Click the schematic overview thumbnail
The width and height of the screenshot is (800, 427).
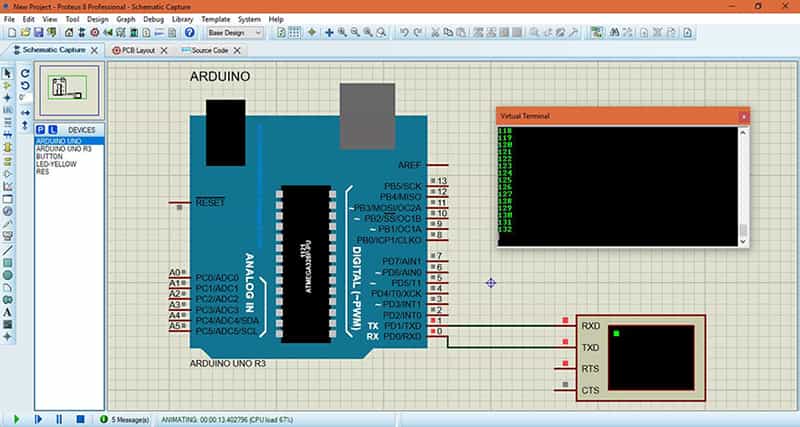click(69, 90)
